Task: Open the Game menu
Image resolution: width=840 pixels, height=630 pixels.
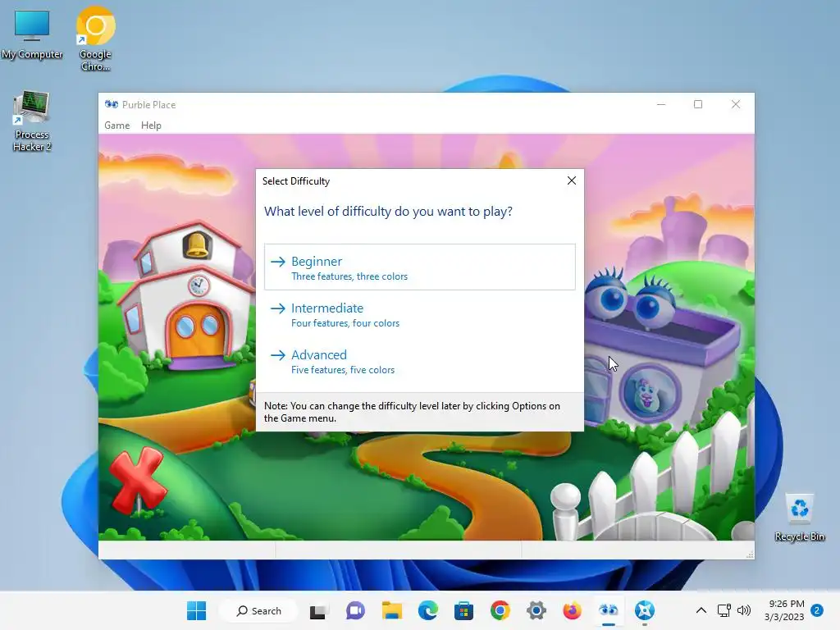Action: coord(116,126)
